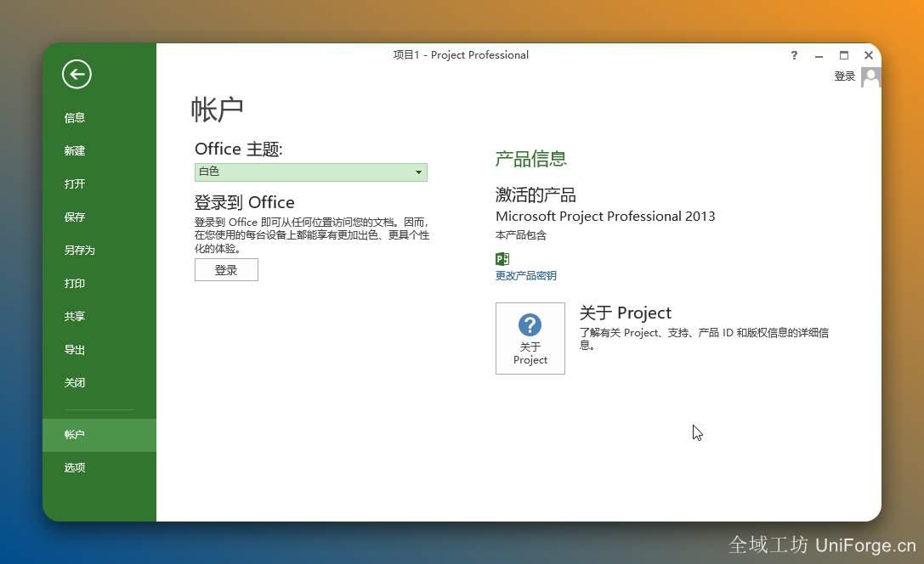Maximize the Project Professional window
Image resolution: width=924 pixels, height=564 pixels.
(844, 55)
